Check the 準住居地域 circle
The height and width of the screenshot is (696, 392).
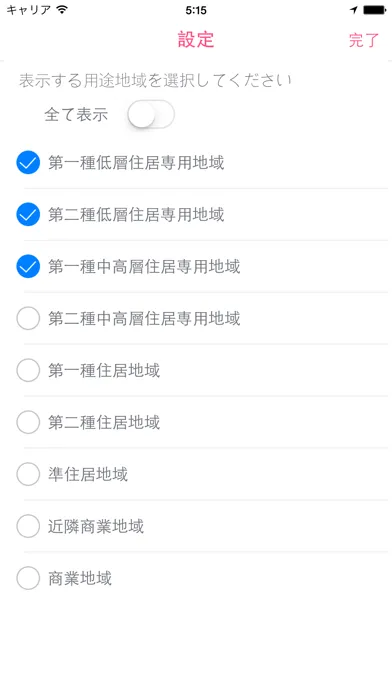coord(28,474)
